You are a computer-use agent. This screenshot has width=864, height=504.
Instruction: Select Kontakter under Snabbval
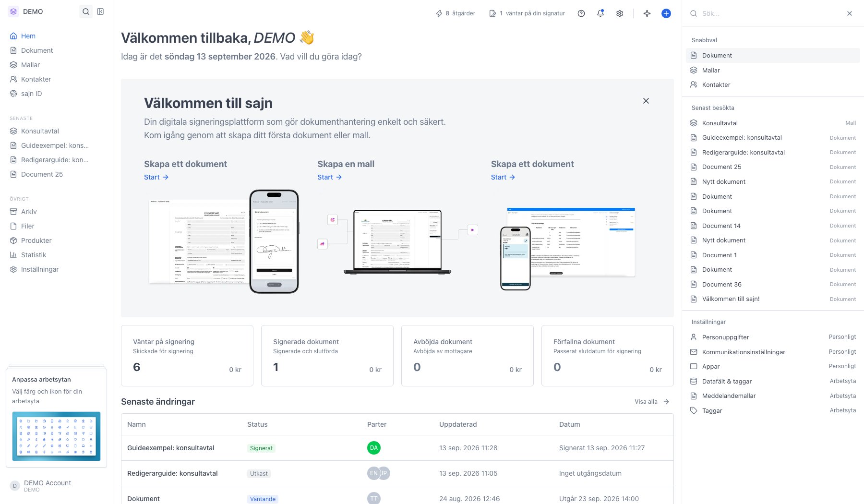click(773, 84)
